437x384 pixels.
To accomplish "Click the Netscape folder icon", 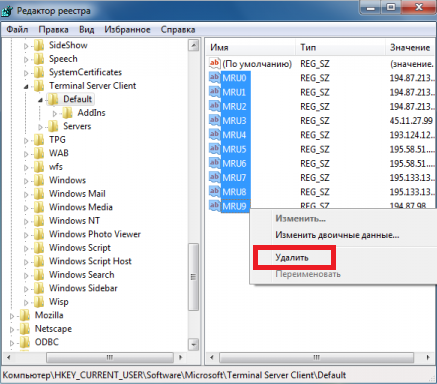I will tap(25, 329).
